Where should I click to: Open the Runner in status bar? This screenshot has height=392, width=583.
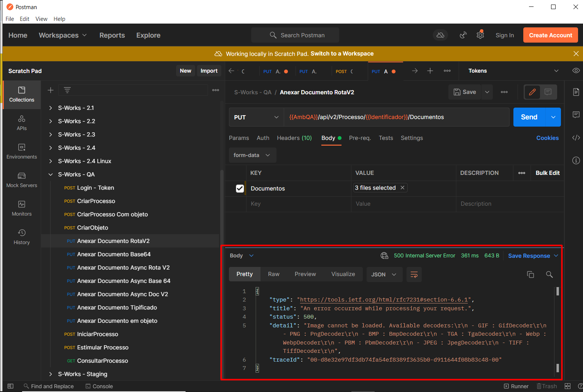516,386
